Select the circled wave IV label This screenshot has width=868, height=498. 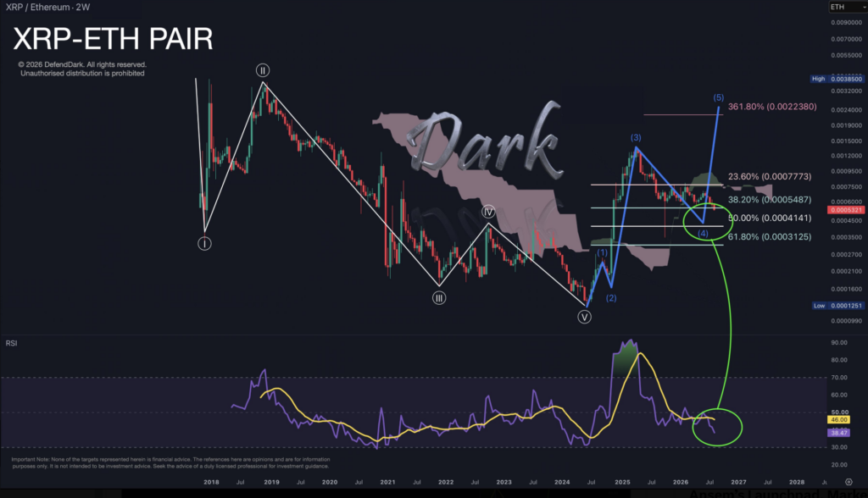487,212
